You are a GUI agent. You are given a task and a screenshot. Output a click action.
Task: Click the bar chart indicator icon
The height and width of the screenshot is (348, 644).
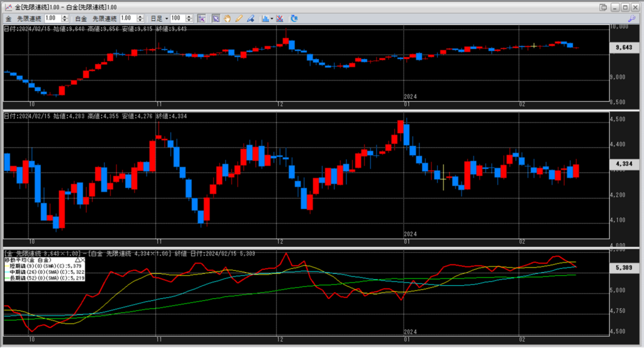point(265,19)
